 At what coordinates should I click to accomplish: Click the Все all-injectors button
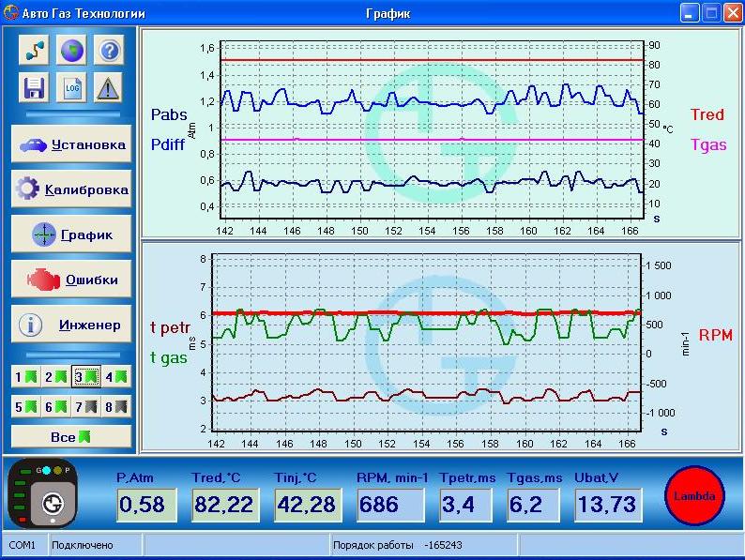click(x=71, y=437)
